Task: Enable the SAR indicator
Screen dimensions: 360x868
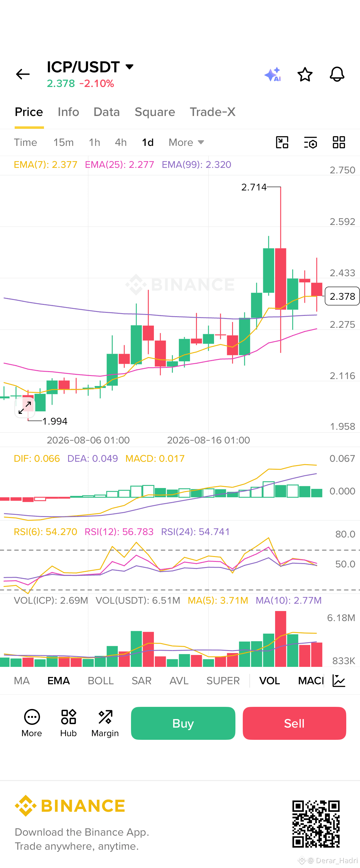Action: pos(141,681)
